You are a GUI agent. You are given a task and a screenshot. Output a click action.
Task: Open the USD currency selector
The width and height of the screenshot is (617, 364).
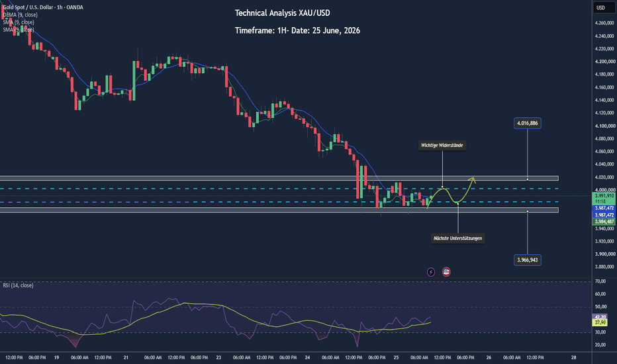pos(603,7)
